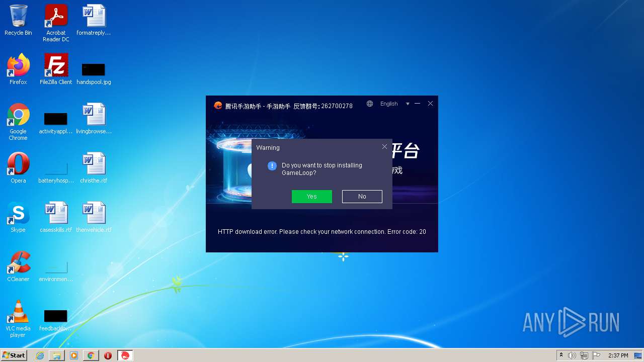Viewport: 644px width, 362px height.
Task: Choose No in the Warning dialog
Action: (362, 197)
